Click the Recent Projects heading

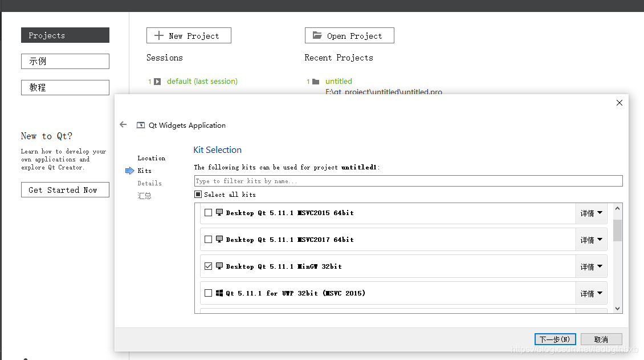tap(339, 58)
